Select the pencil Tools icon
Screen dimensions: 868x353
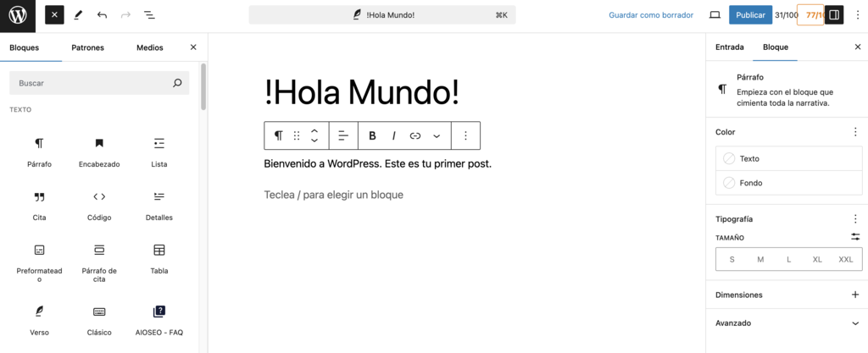[78, 15]
